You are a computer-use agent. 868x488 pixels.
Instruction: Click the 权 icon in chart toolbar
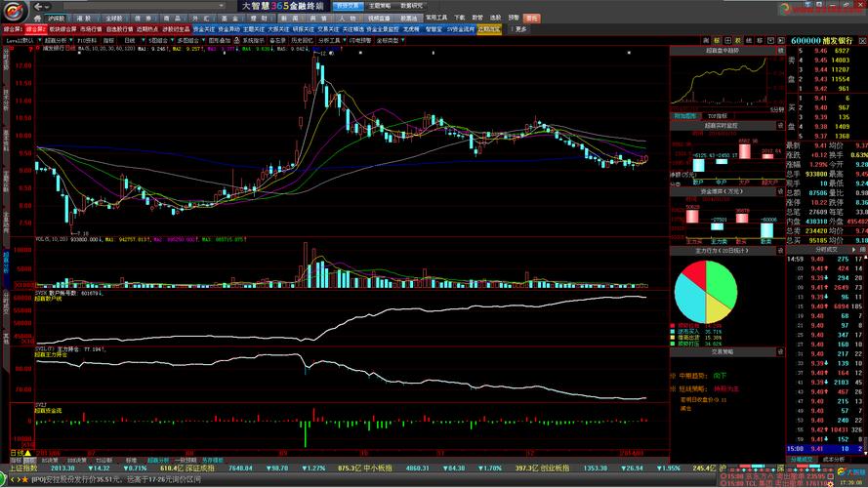click(738, 40)
